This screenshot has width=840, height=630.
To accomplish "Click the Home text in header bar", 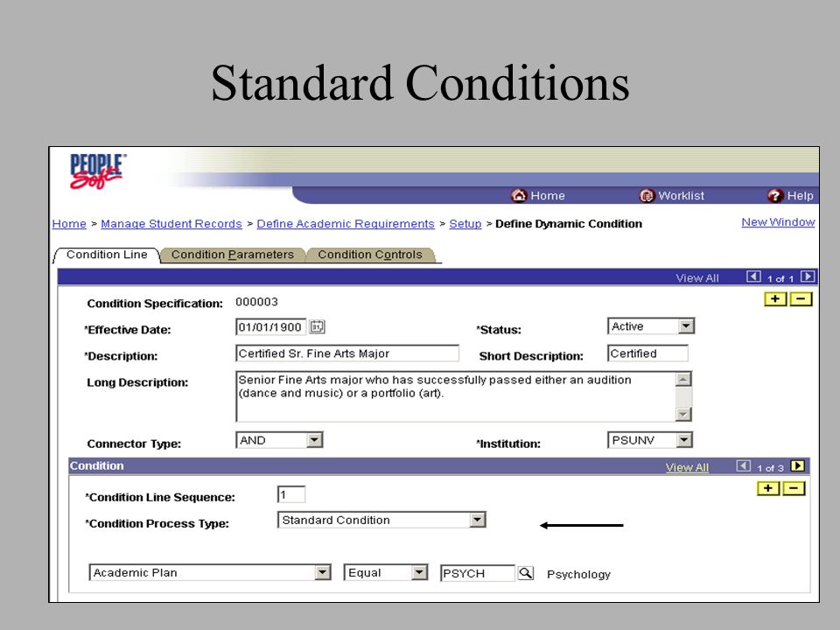I will 548,196.
